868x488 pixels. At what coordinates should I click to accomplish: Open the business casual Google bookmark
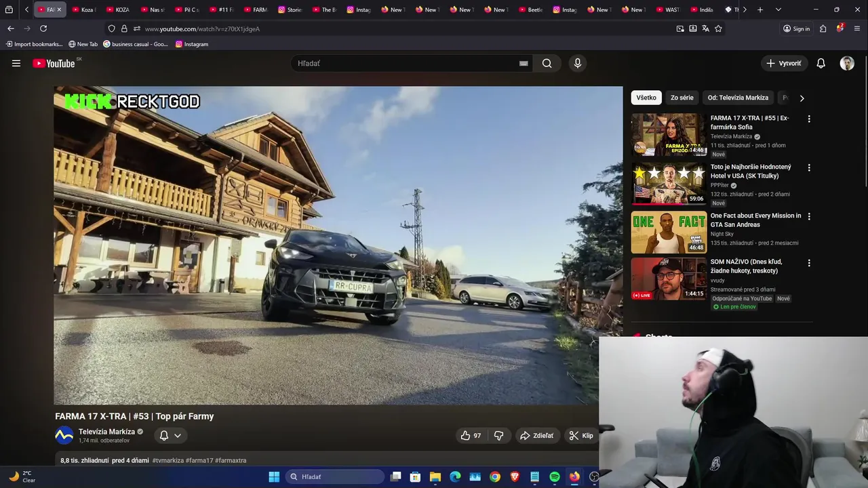point(136,44)
